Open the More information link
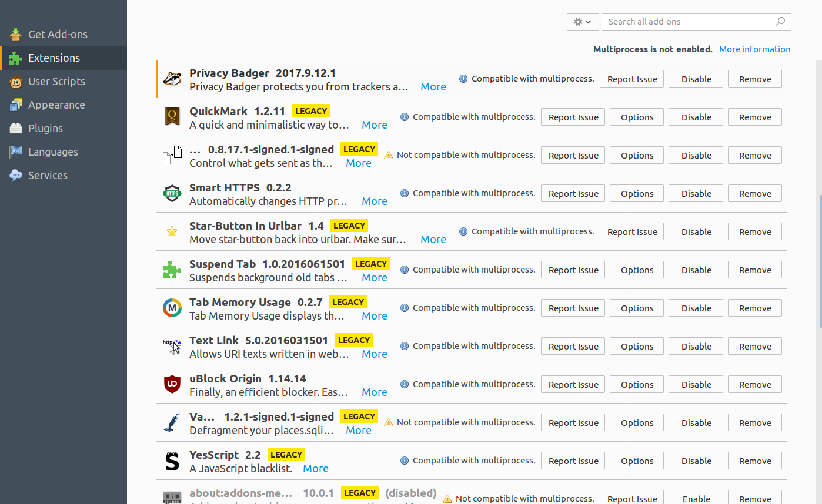822x504 pixels. 755,49
